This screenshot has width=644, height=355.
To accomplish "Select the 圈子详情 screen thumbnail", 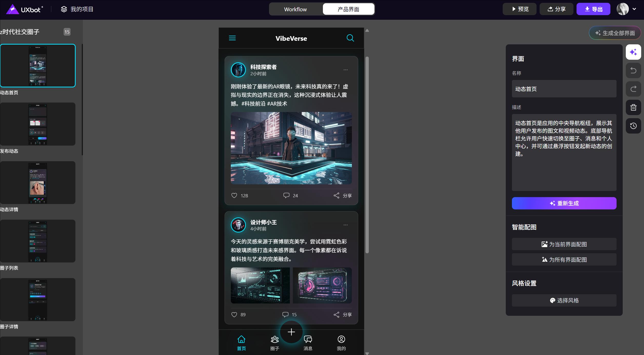I will pos(38,300).
